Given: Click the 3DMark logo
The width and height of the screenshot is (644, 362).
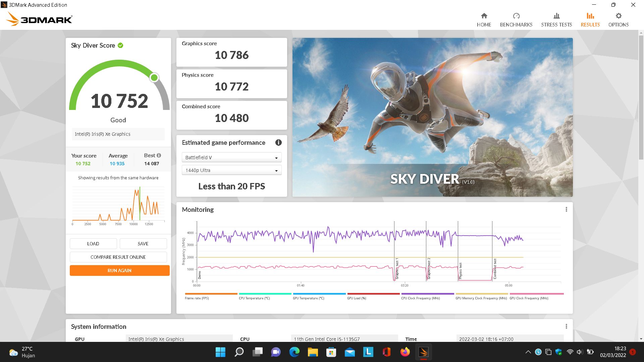Looking at the screenshot, I should tap(40, 19).
